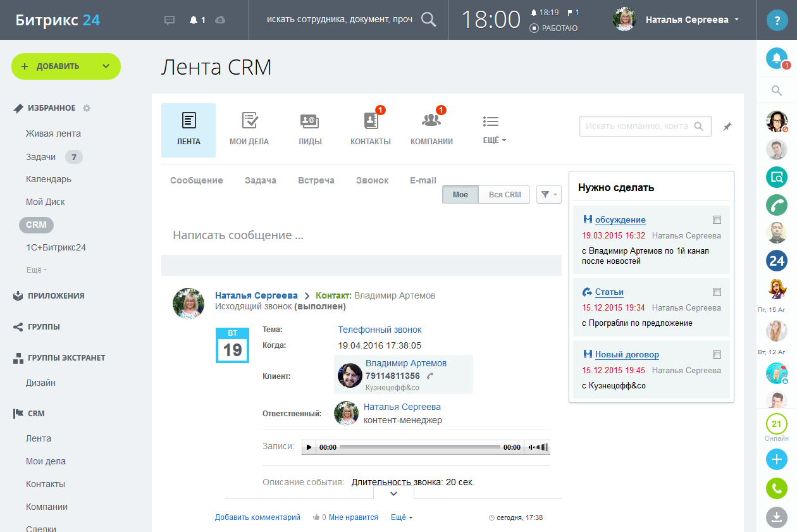Image resolution: width=797 pixels, height=532 pixels.
Task: Expand Ещё under favorites in left menu
Action: (37, 270)
